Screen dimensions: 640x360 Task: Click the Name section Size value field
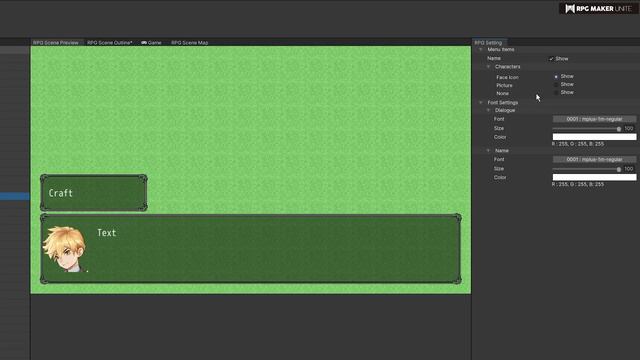(x=629, y=169)
